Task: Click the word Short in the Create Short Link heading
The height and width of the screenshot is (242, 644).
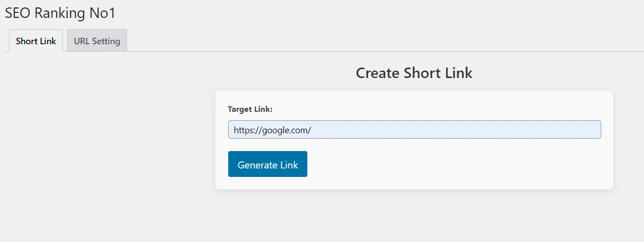Action: click(x=422, y=73)
